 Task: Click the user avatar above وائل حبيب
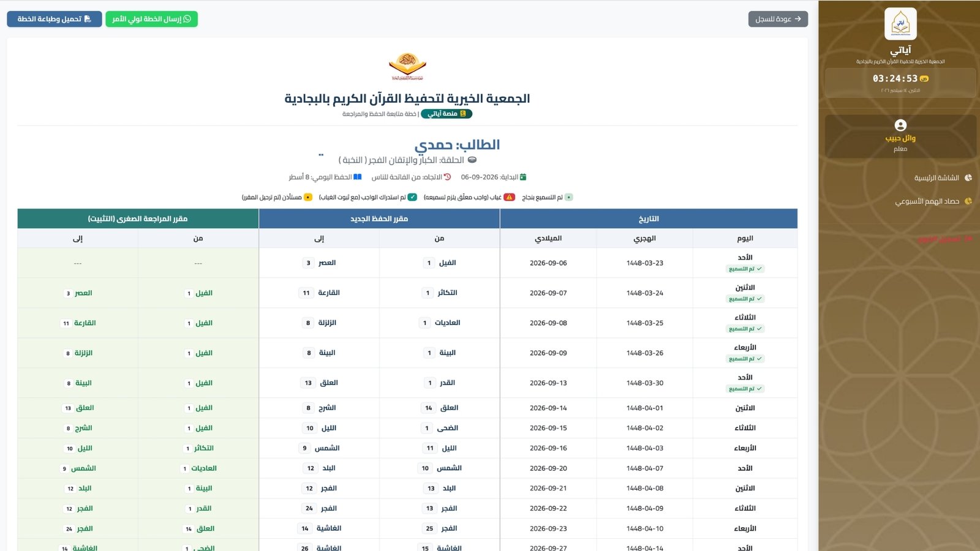[900, 125]
